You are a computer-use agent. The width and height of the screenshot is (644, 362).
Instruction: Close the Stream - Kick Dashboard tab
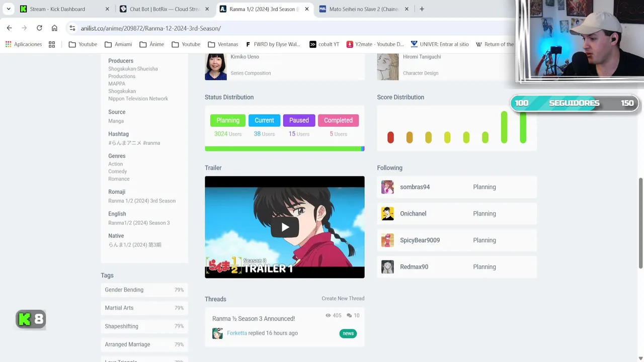click(x=107, y=9)
